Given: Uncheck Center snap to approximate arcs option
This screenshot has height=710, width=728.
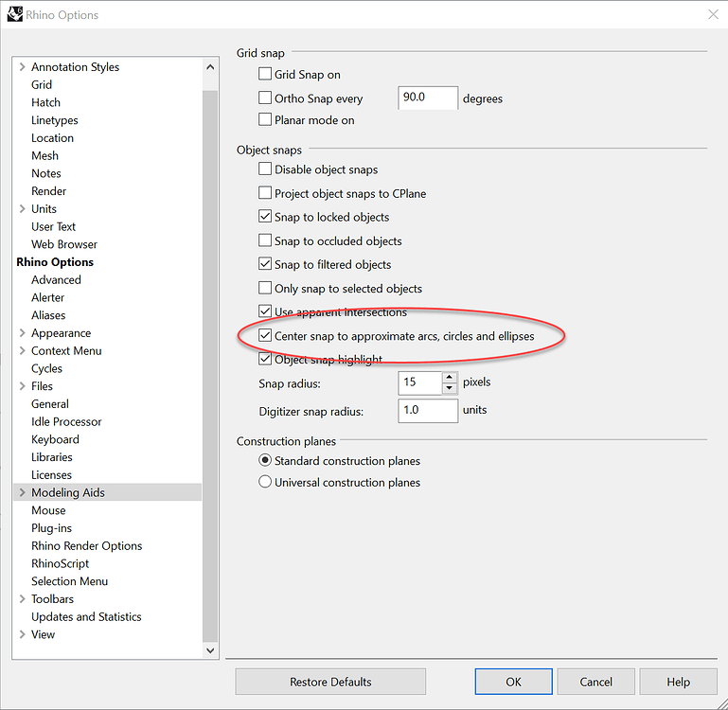Looking at the screenshot, I should click(265, 335).
